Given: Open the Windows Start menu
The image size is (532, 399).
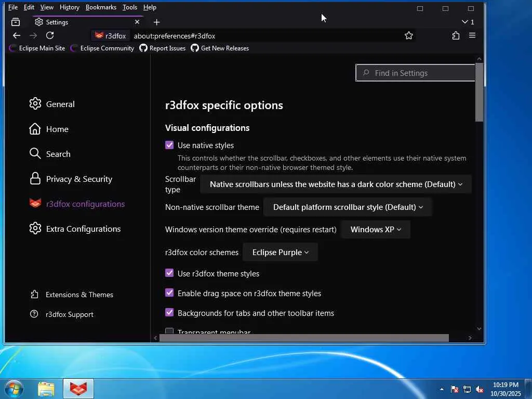Looking at the screenshot, I should coord(14,389).
